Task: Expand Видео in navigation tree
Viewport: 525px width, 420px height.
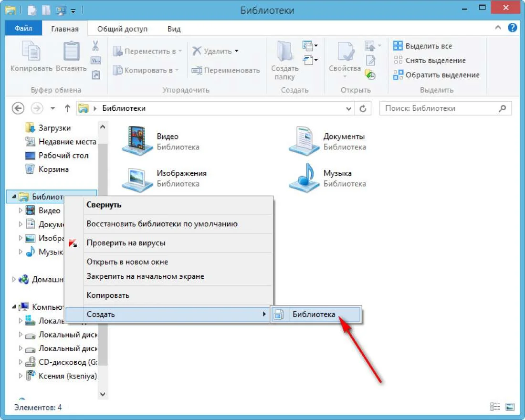Action: click(21, 210)
